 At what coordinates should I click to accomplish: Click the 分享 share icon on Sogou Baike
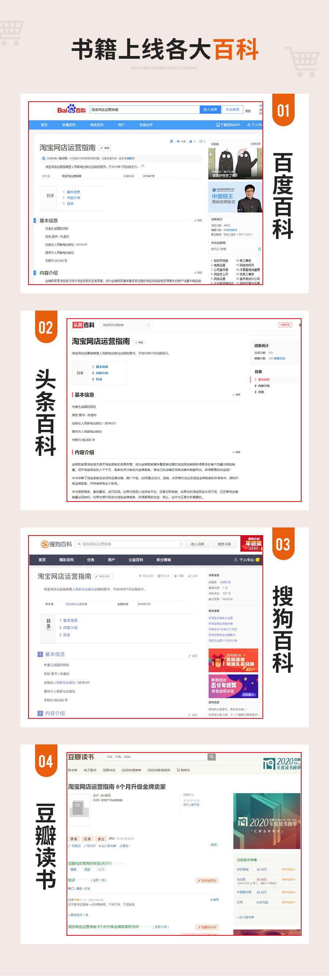189,576
